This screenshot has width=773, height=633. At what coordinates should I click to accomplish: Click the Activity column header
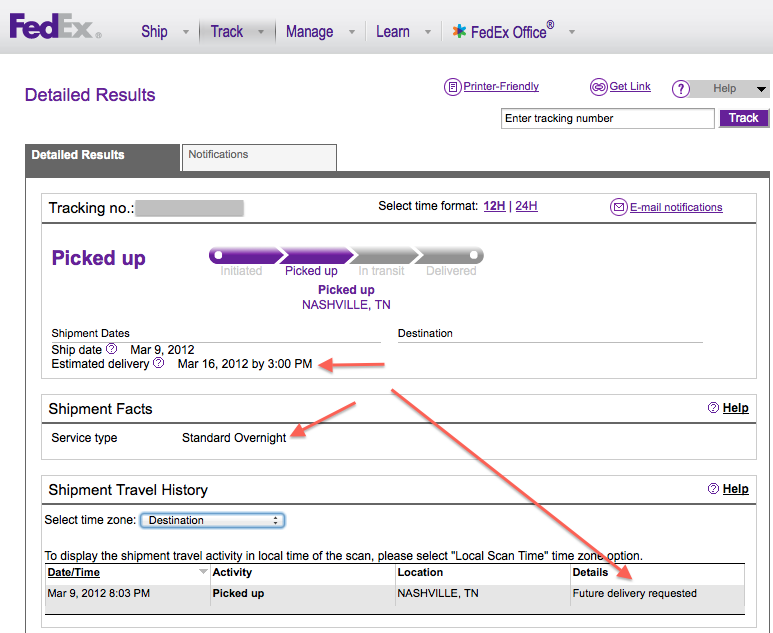tap(232, 572)
